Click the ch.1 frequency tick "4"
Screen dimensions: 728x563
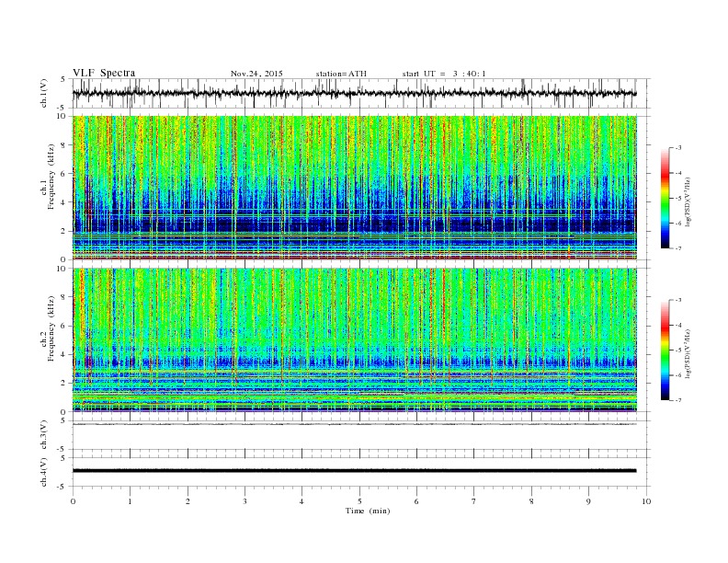[64, 202]
